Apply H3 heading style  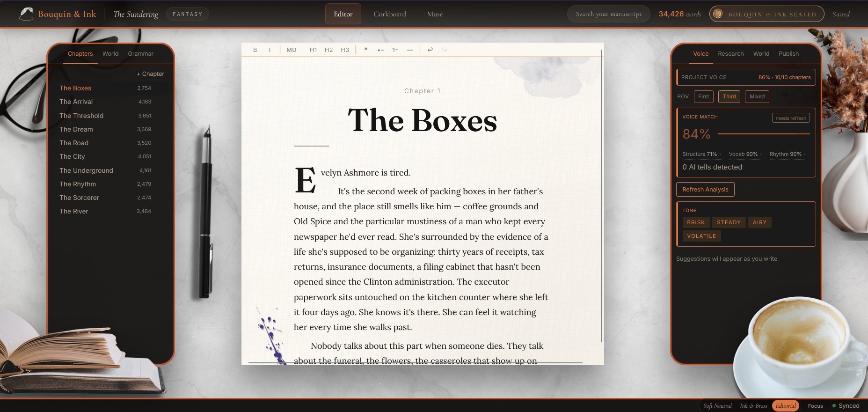[345, 50]
